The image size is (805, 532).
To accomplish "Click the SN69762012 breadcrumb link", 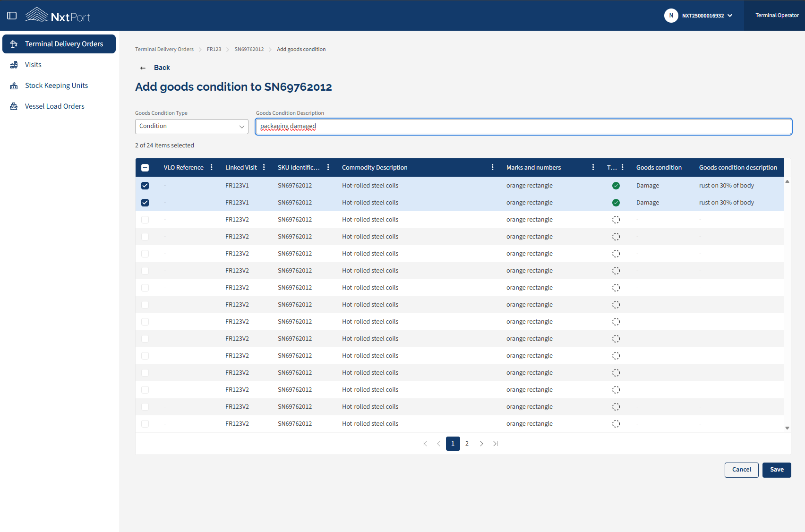I will pyautogui.click(x=249, y=49).
